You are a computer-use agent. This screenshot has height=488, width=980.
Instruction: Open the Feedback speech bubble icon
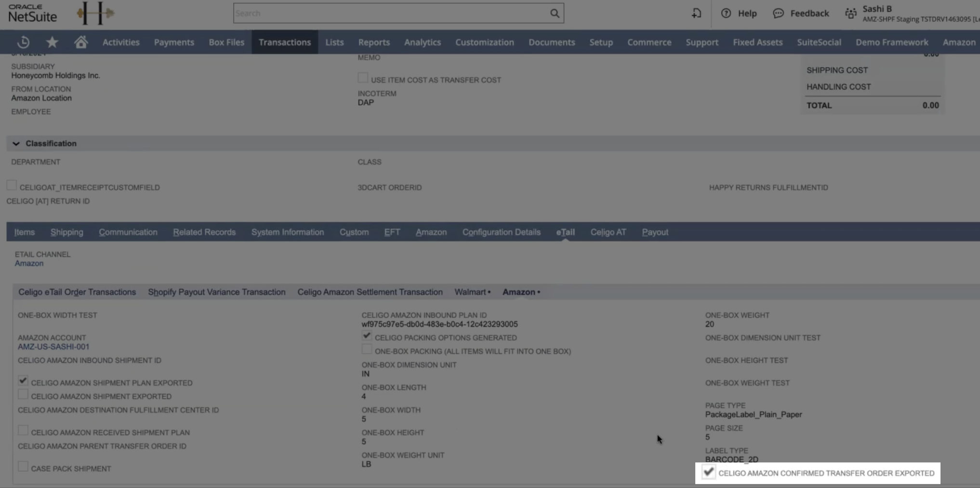click(x=778, y=14)
